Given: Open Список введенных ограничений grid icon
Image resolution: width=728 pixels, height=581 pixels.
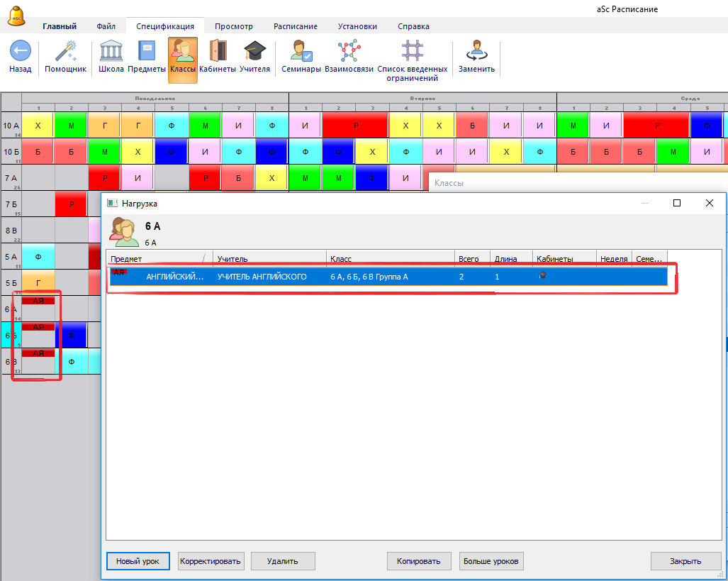Looking at the screenshot, I should pos(412,52).
